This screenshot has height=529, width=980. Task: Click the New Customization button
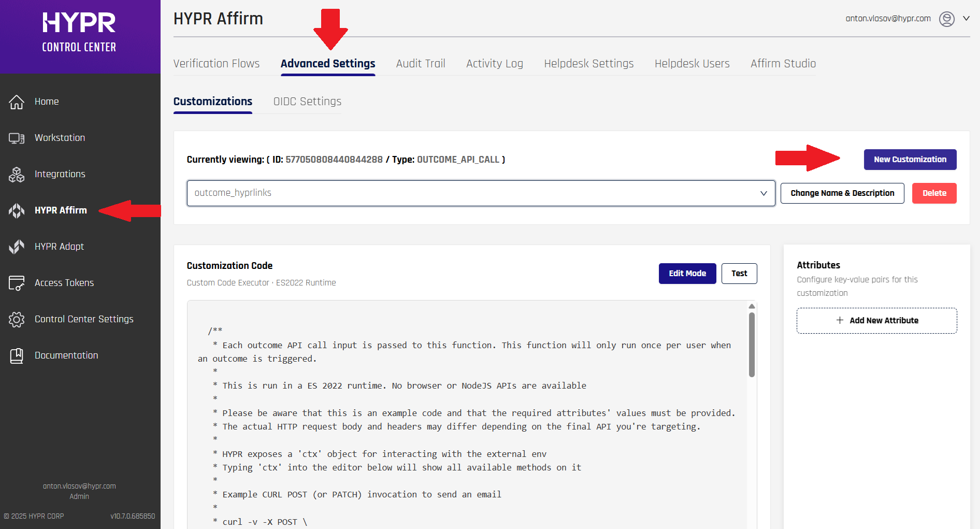click(910, 160)
